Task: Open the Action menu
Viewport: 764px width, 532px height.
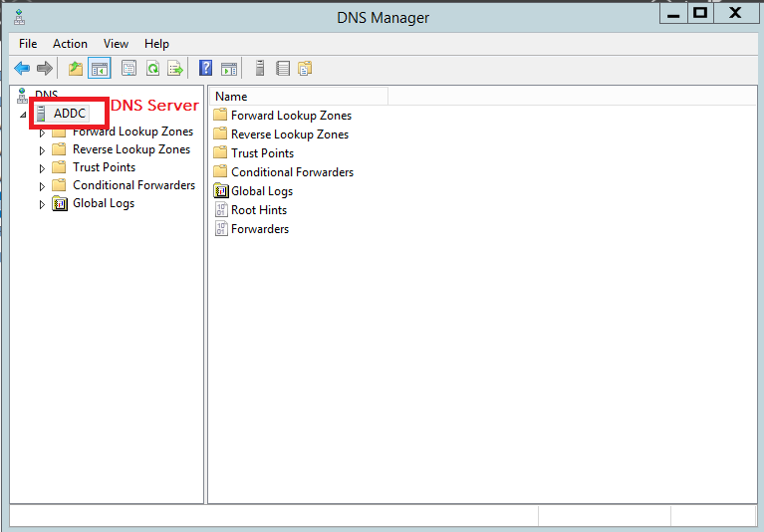Action: coord(70,44)
